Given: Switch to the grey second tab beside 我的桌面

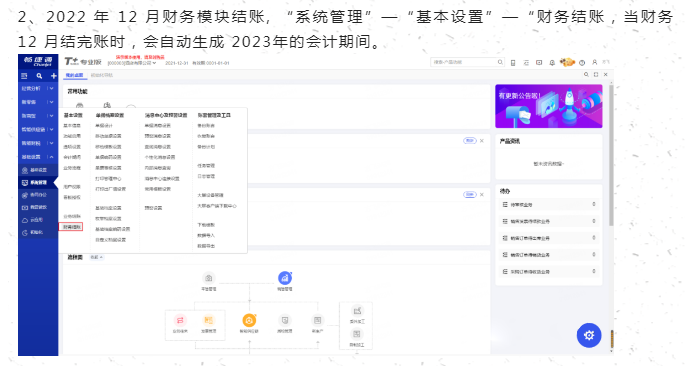Looking at the screenshot, I should coord(101,75).
